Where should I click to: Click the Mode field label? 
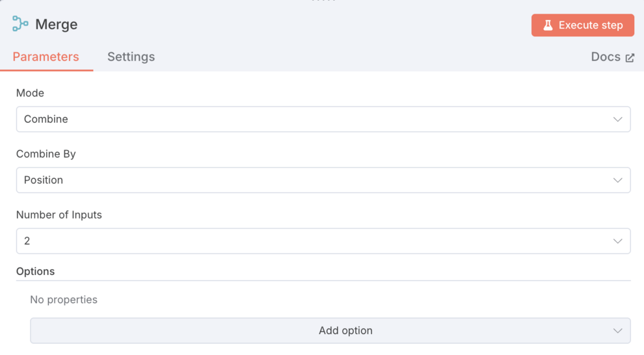click(30, 93)
